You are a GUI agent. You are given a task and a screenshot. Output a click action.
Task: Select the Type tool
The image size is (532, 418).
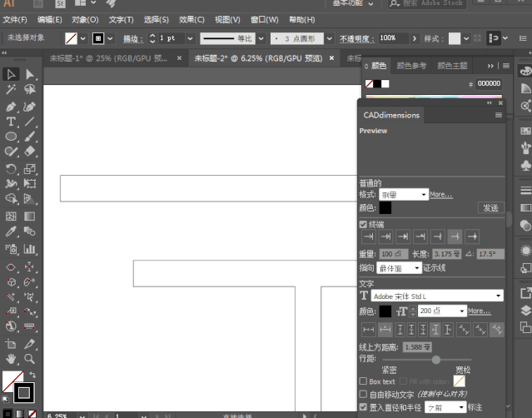pyautogui.click(x=11, y=122)
